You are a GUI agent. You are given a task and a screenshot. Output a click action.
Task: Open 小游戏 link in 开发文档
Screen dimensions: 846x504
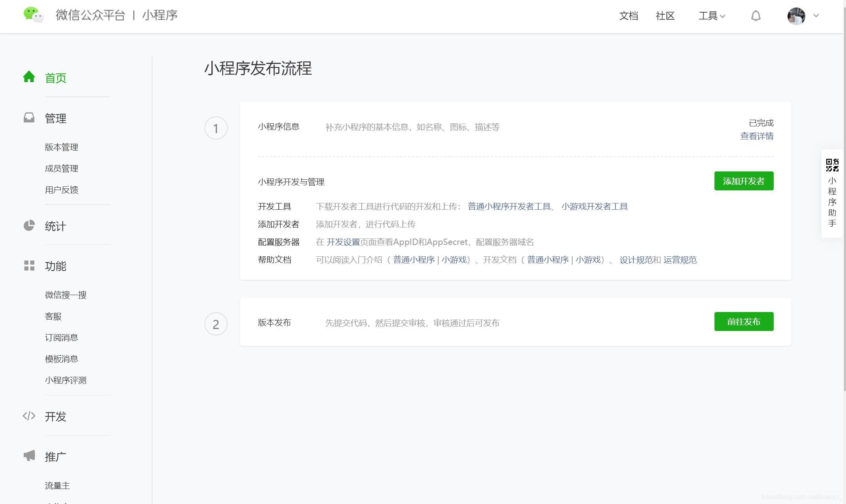coord(588,260)
